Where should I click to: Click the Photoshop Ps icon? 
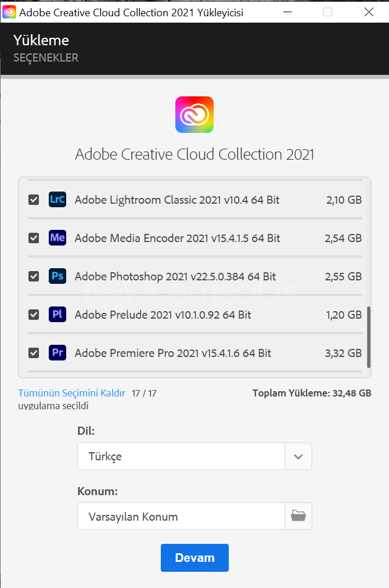(57, 276)
